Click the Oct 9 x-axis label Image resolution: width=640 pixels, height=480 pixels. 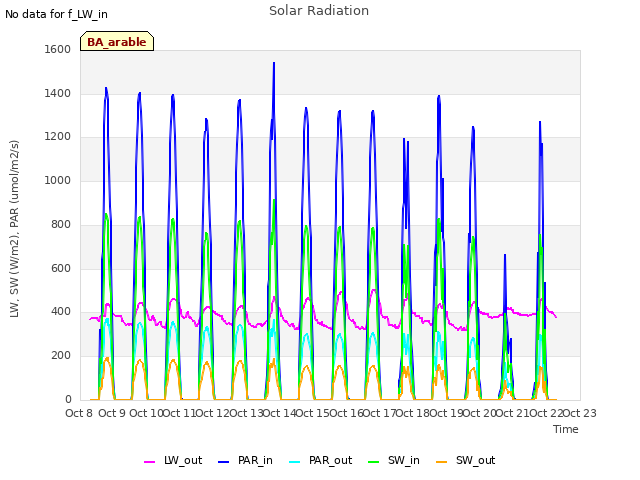[112, 413]
